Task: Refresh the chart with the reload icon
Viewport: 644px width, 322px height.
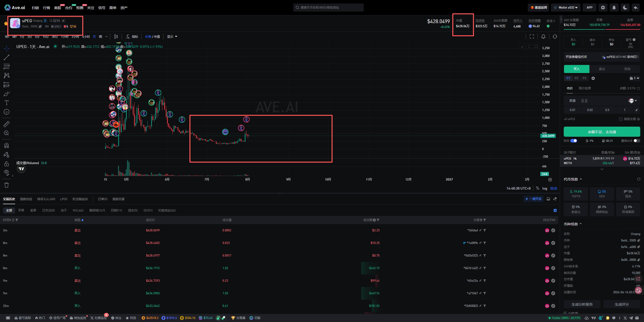Action: pos(555,37)
